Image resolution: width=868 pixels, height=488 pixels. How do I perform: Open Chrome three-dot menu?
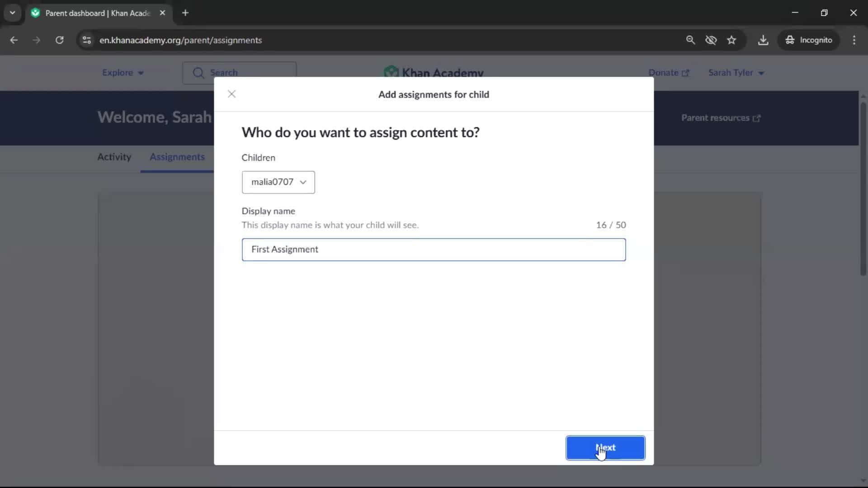(x=854, y=40)
